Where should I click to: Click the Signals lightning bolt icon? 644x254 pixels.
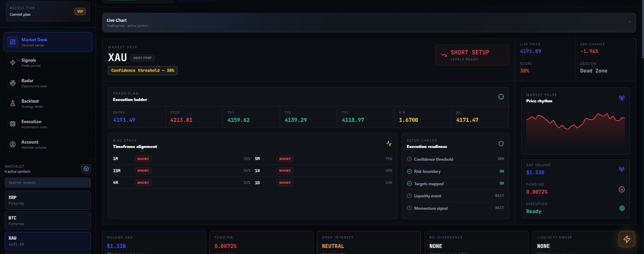[13, 62]
